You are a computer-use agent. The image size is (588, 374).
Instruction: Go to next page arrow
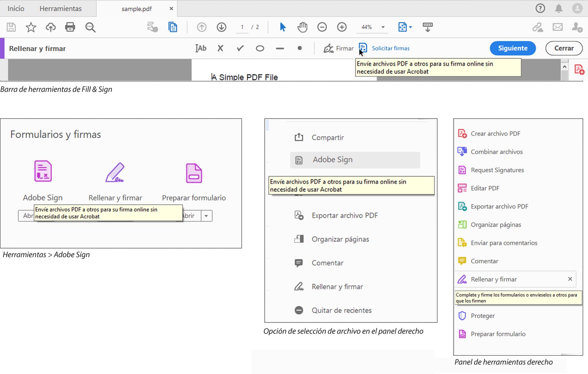pyautogui.click(x=221, y=27)
